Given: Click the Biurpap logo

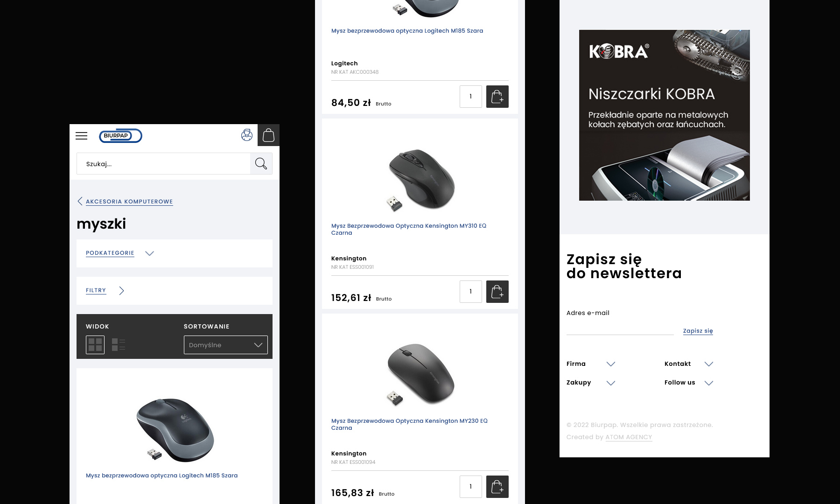Looking at the screenshot, I should point(120,136).
